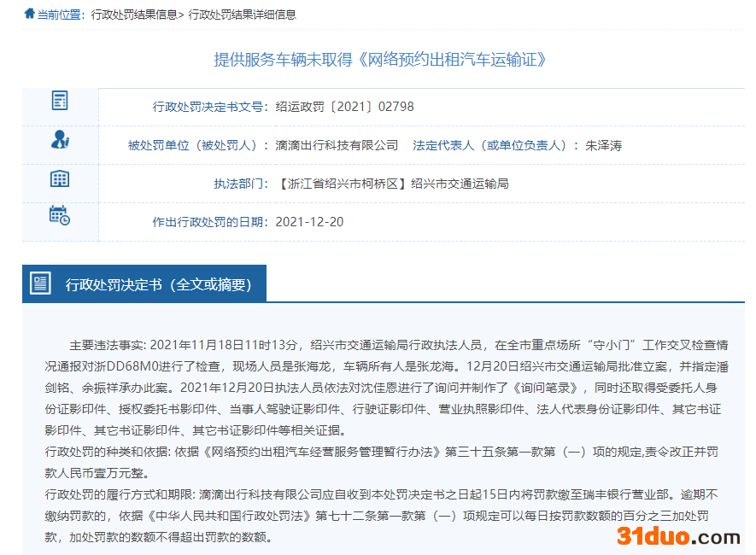The height and width of the screenshot is (555, 756).
Task: Click the home icon in the breadcrumb
Action: pyautogui.click(x=30, y=14)
